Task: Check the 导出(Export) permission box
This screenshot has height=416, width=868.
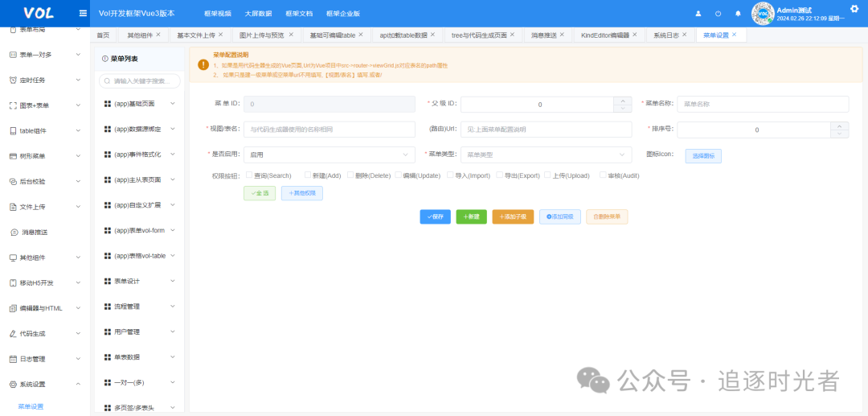Action: tap(500, 175)
